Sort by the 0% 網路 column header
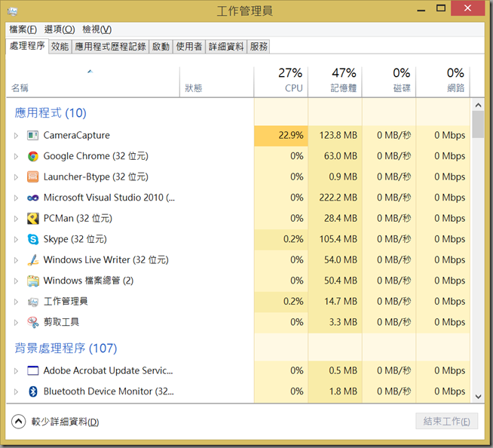493x448 pixels. pyautogui.click(x=442, y=81)
